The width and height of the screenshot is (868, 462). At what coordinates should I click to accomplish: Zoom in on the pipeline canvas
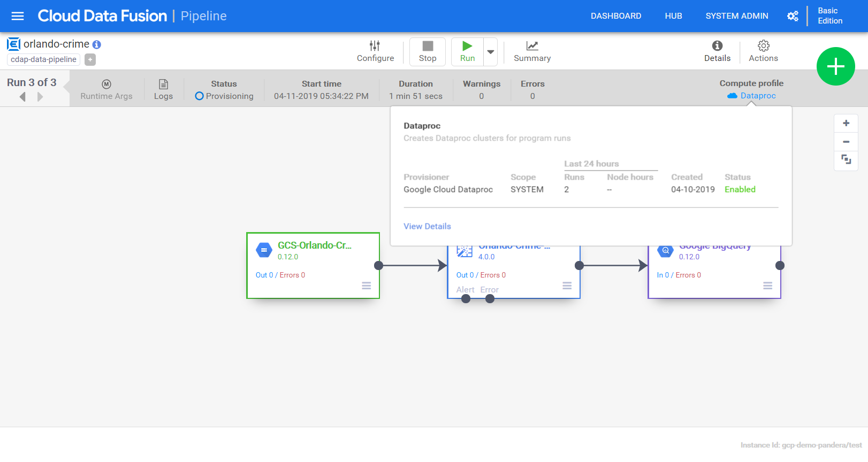tap(846, 124)
